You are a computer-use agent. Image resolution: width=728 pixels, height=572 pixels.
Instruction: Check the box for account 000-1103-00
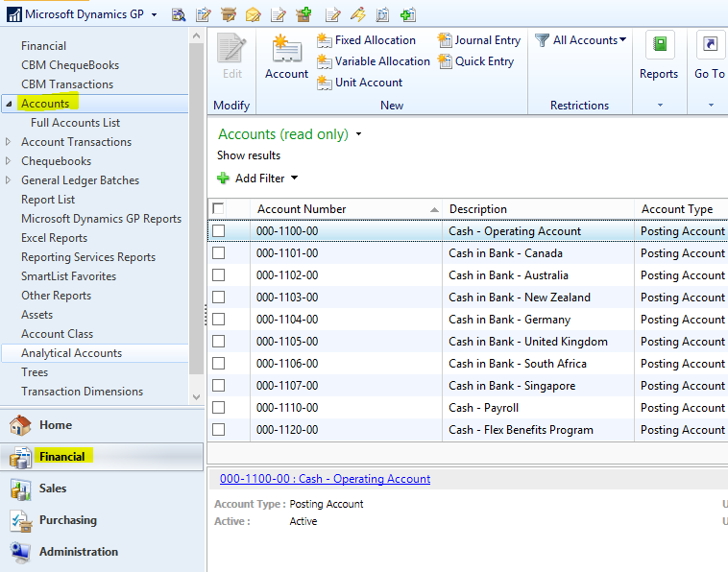pos(219,298)
